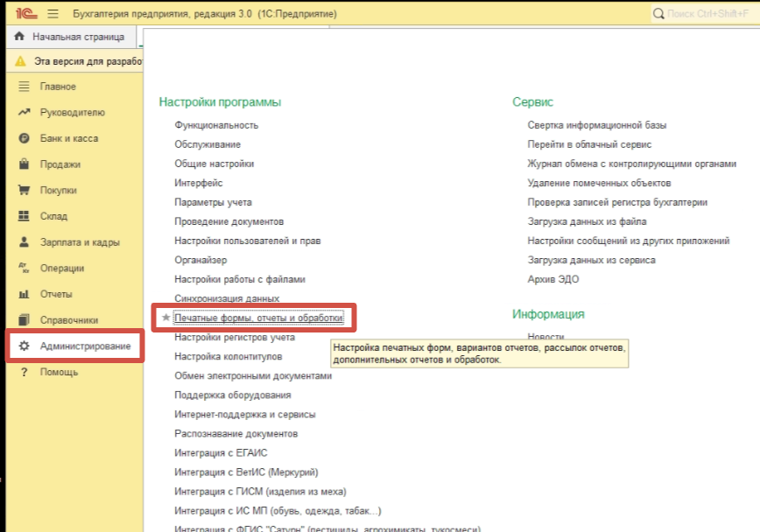Open Проведение документов link
The width and height of the screenshot is (760, 532).
point(229,221)
